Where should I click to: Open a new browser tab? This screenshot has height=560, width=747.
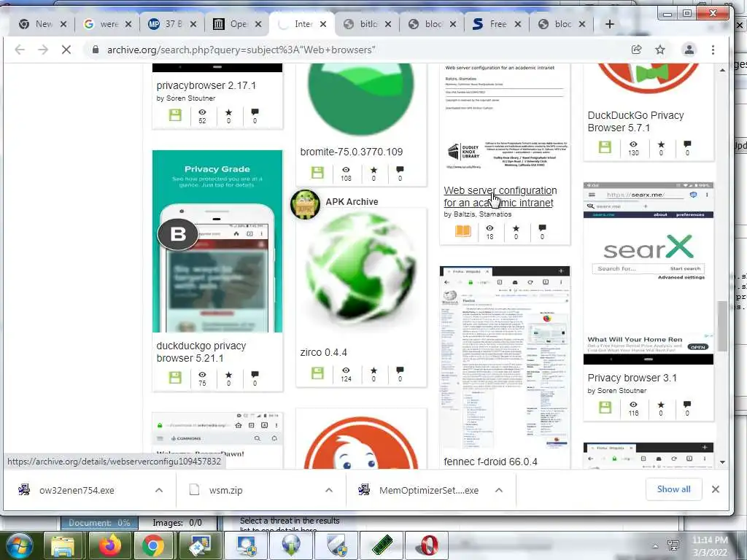coord(609,24)
